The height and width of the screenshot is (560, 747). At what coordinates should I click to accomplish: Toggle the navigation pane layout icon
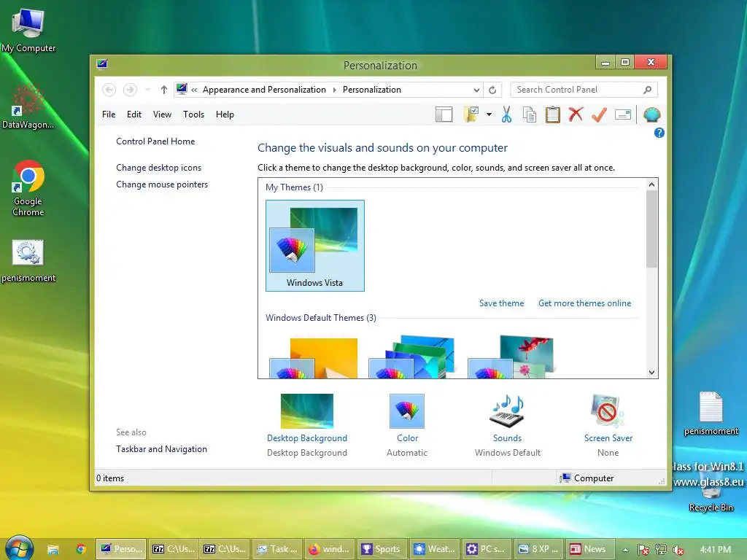(x=444, y=114)
